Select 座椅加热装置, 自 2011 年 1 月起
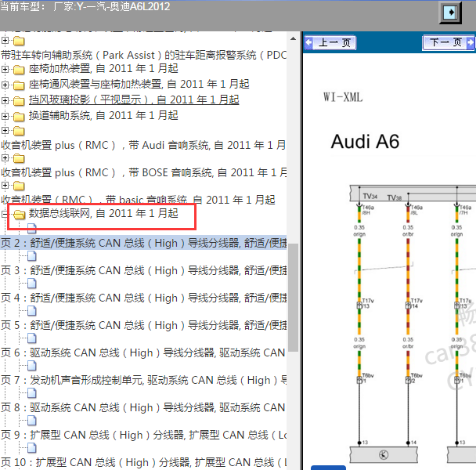 click(103, 69)
